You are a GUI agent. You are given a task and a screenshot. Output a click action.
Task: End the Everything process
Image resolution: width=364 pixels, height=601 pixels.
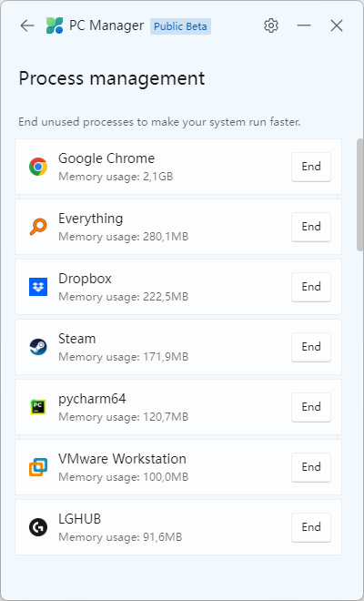pos(311,227)
